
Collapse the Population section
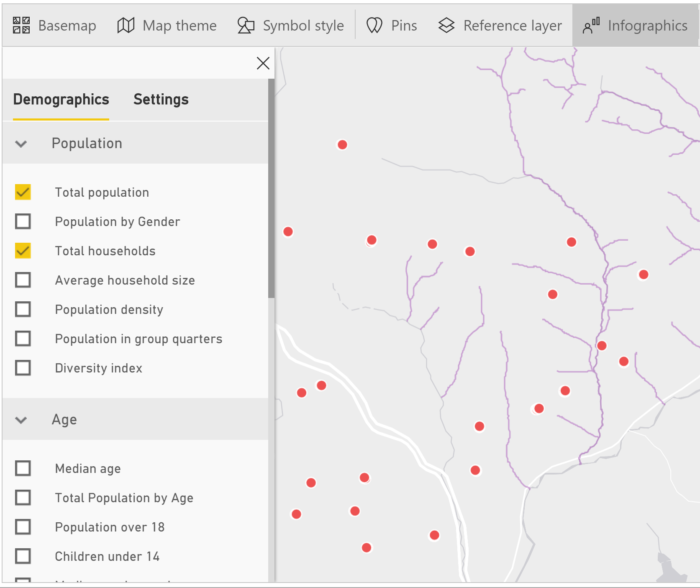pyautogui.click(x=21, y=143)
